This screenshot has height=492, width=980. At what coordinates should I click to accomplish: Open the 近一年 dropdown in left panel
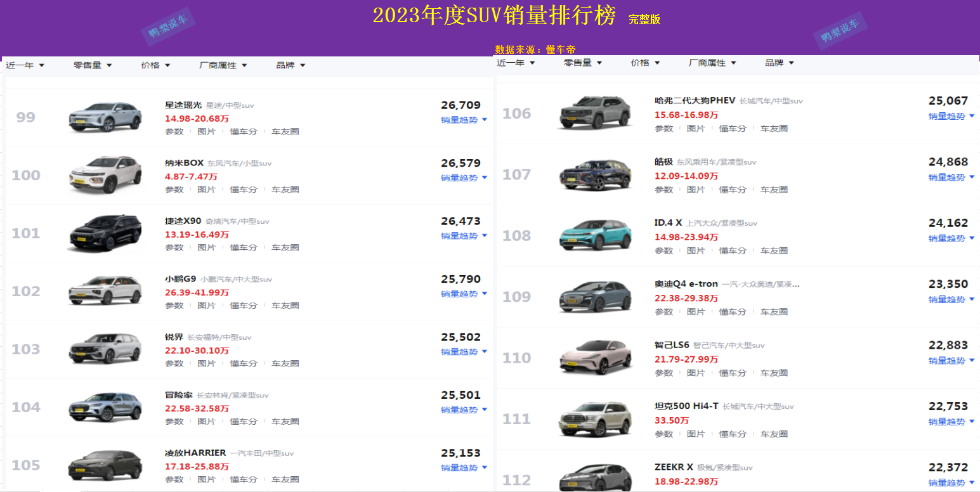[25, 65]
